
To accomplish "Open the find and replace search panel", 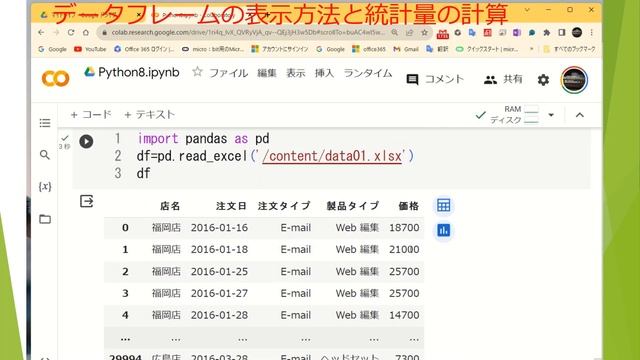I will coord(45,155).
